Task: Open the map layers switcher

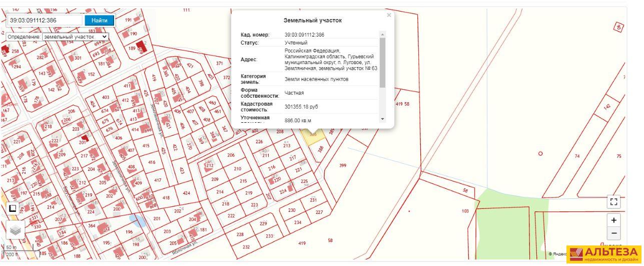Action: click(16, 230)
